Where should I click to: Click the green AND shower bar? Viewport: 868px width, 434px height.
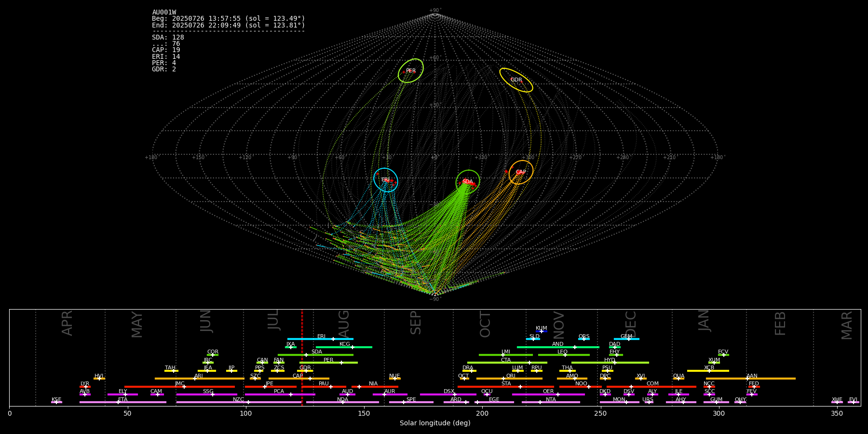click(558, 347)
